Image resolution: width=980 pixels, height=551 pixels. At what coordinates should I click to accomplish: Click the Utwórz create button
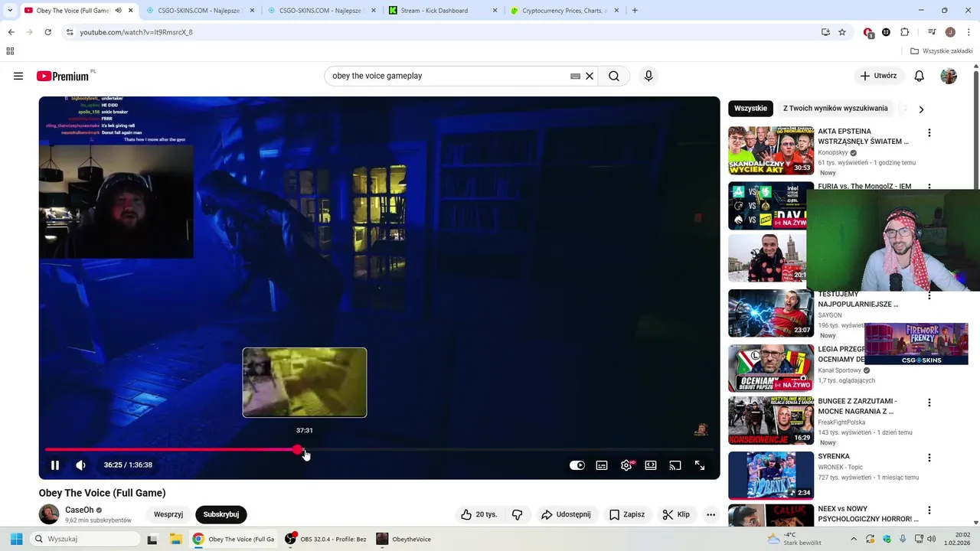tap(878, 76)
